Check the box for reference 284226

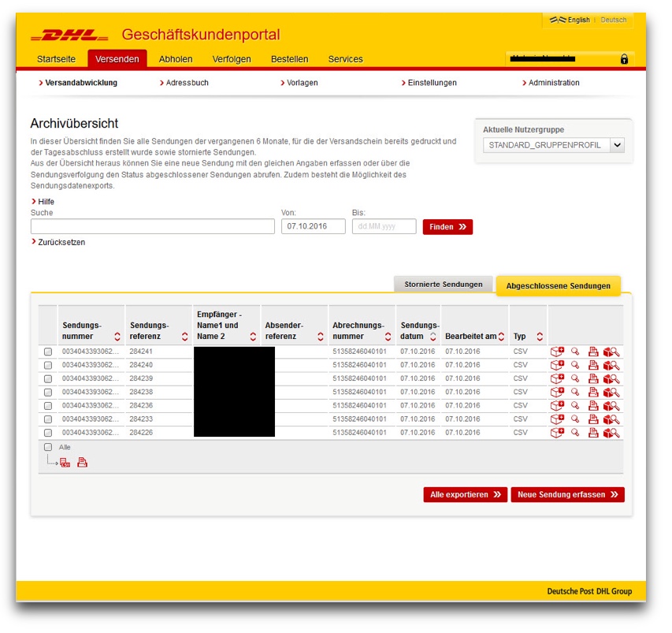pos(48,433)
